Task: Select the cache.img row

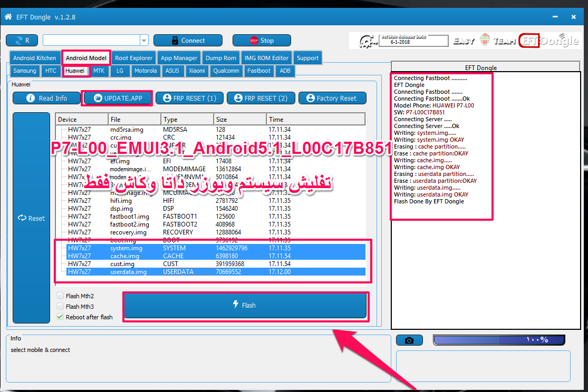Action: coord(216,256)
